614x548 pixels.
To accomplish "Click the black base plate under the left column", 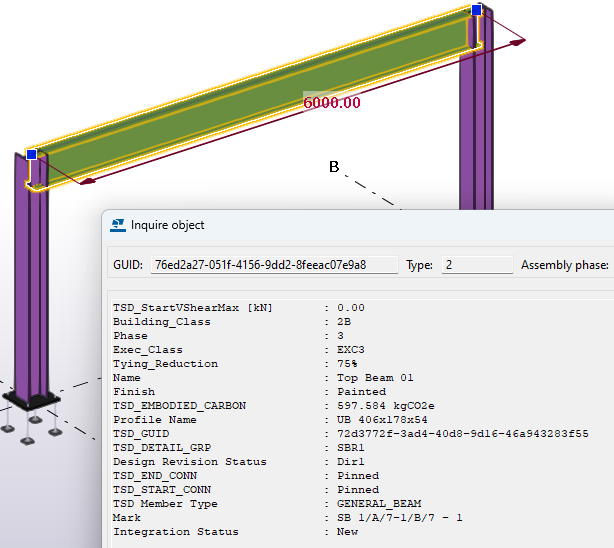I will [31, 400].
